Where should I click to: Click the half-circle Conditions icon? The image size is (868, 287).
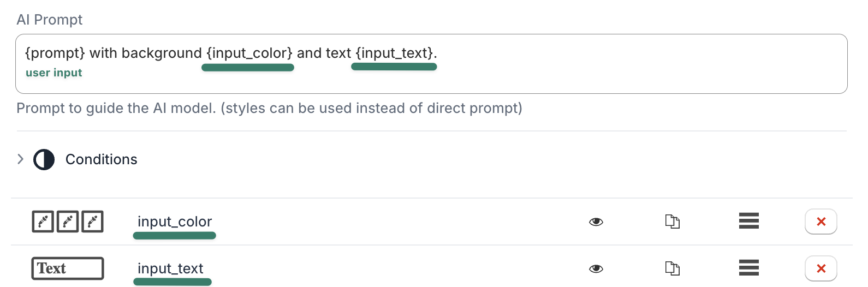pyautogui.click(x=44, y=159)
